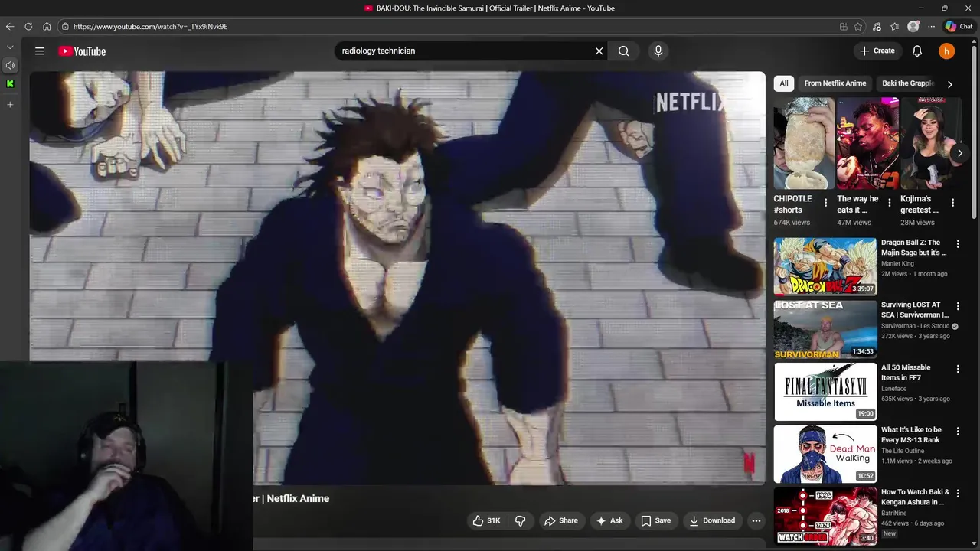Open options for the Dragon Ball Z video

(x=957, y=243)
